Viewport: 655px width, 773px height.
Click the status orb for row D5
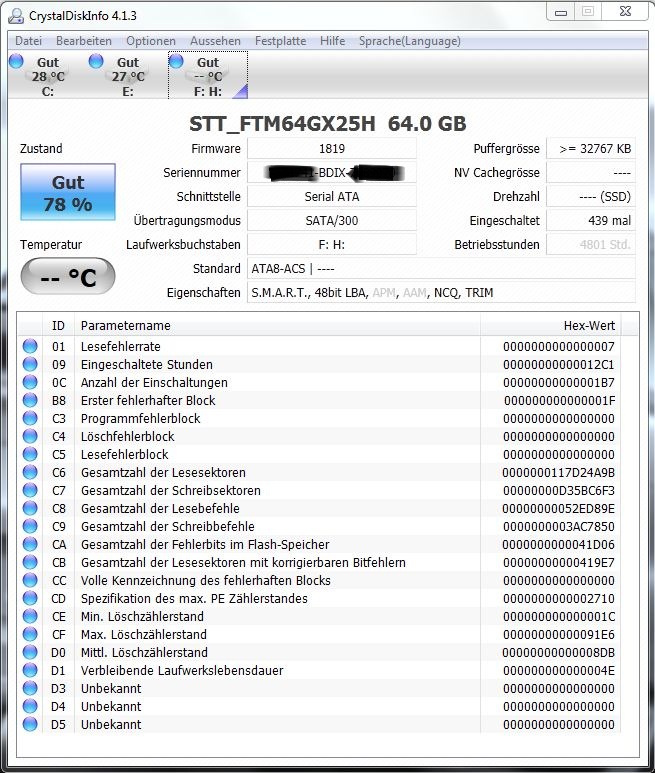click(30, 724)
